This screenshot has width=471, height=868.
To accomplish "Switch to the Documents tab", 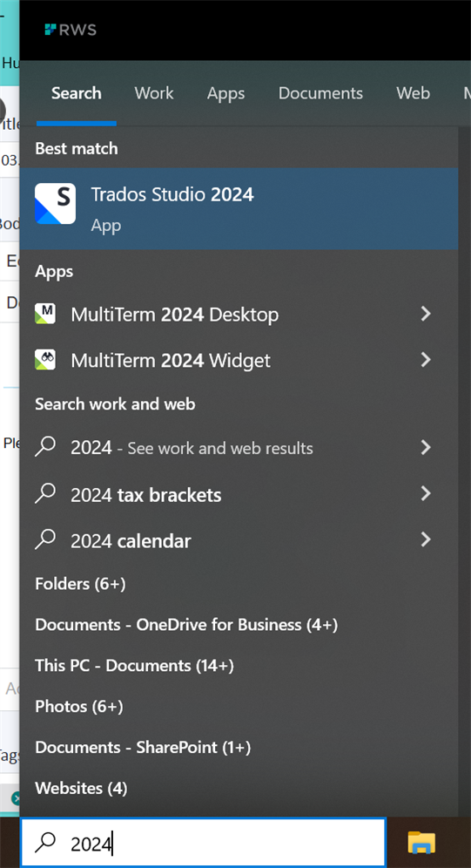I will point(320,93).
